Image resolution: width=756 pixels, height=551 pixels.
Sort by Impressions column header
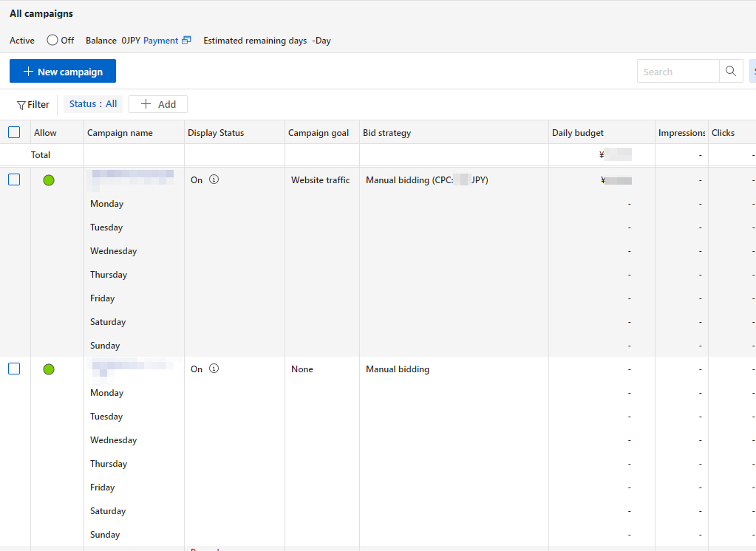point(682,132)
